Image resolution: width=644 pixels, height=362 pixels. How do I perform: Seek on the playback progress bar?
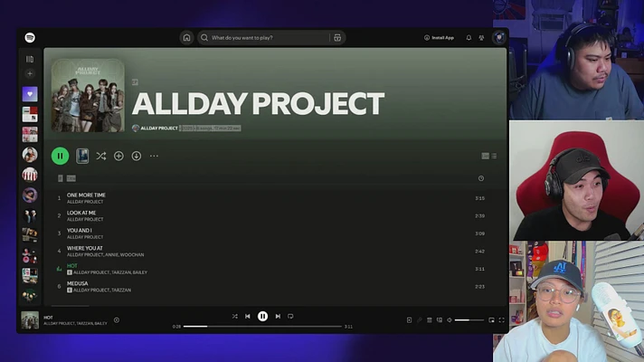[x=262, y=327]
